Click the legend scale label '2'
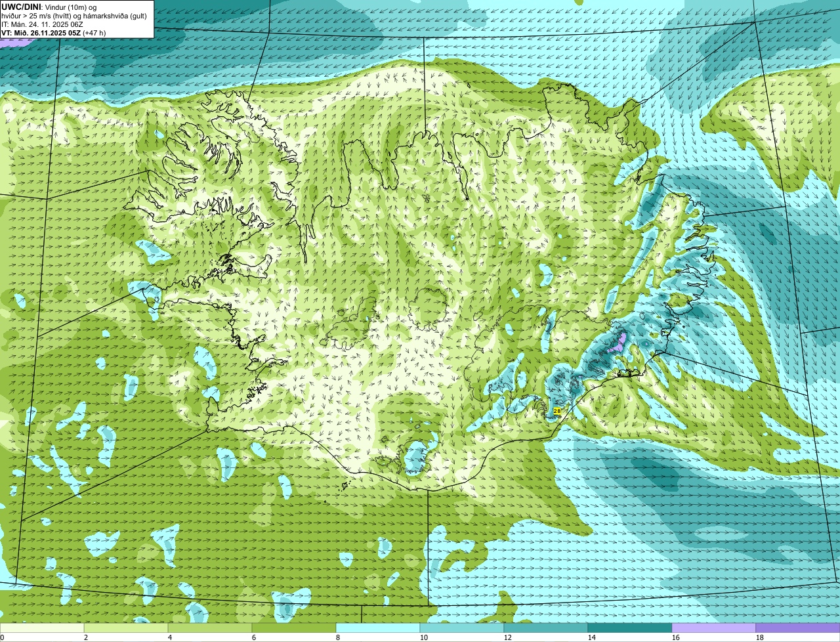Screen dimensions: 840x642 (x=86, y=637)
